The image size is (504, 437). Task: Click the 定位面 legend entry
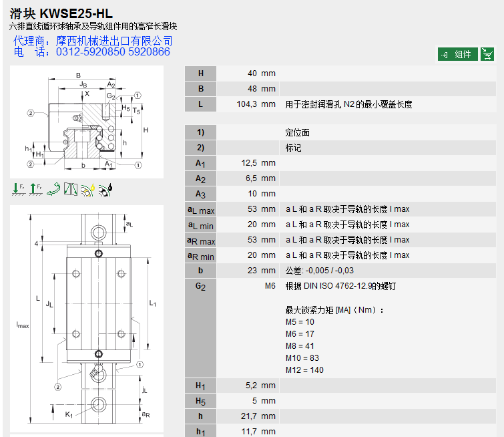pyautogui.click(x=298, y=132)
